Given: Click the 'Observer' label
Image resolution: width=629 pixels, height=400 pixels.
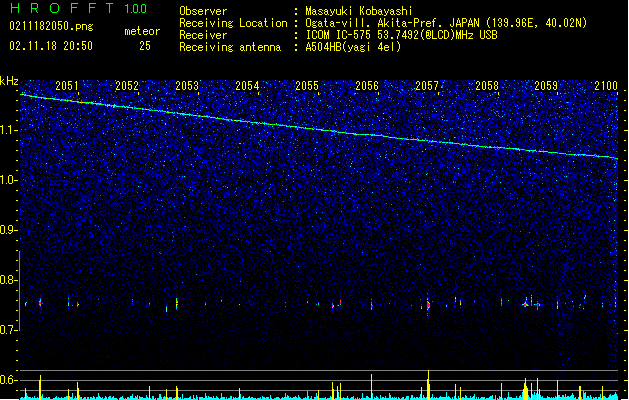Looking at the screenshot, I should pyautogui.click(x=203, y=11).
